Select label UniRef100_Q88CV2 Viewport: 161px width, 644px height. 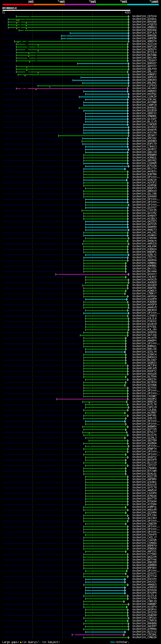pyautogui.click(x=144, y=113)
